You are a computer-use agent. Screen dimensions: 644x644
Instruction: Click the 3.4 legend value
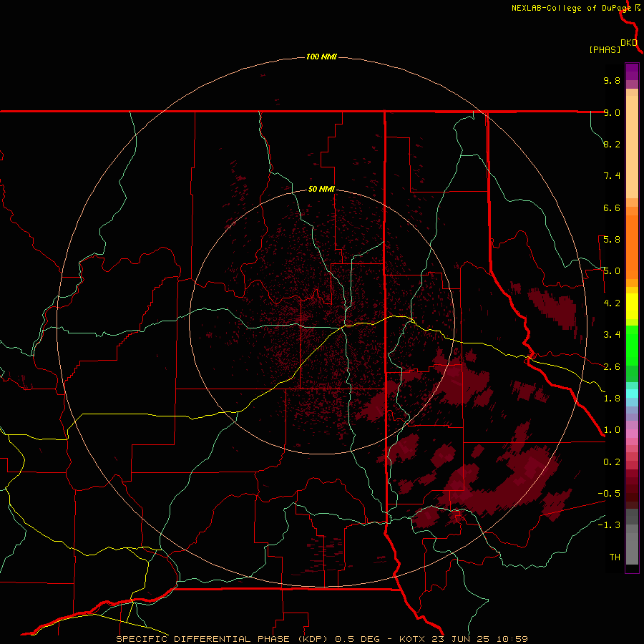pyautogui.click(x=612, y=335)
